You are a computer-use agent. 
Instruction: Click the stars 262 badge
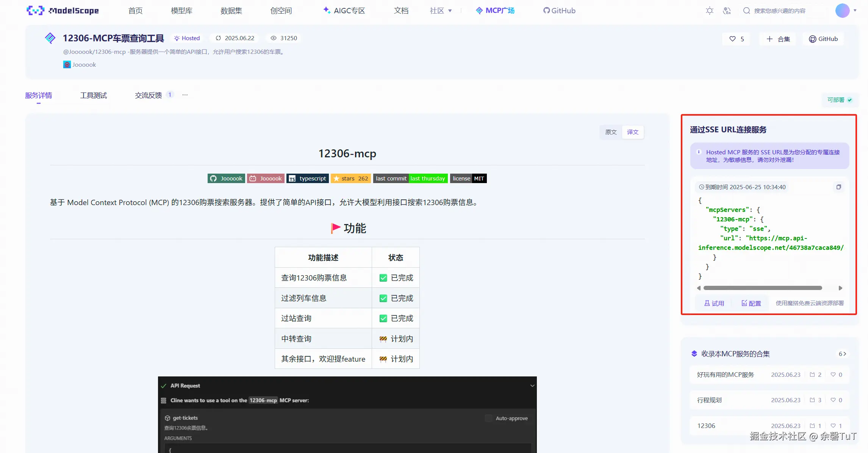[x=351, y=179]
